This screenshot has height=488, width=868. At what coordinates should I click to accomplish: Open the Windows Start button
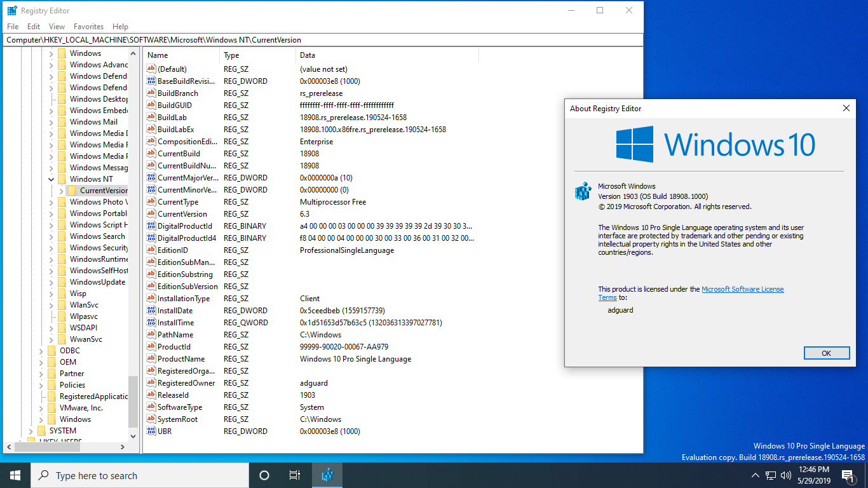15,475
